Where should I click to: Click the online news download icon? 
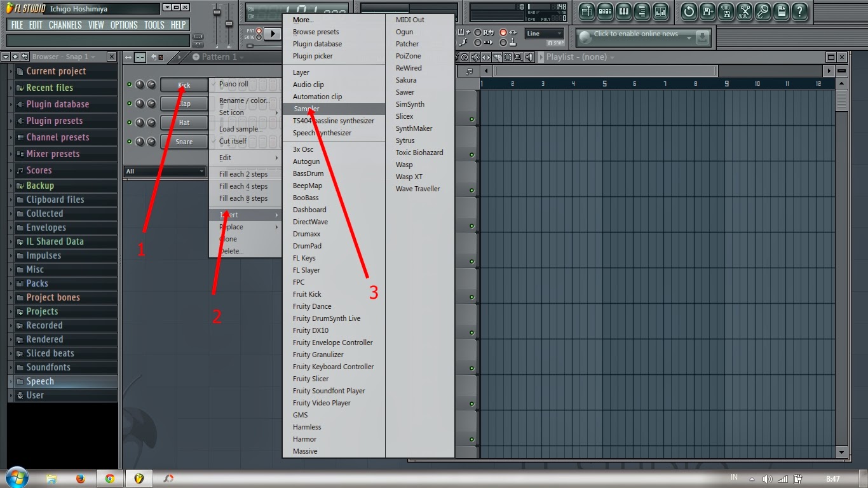(x=703, y=37)
